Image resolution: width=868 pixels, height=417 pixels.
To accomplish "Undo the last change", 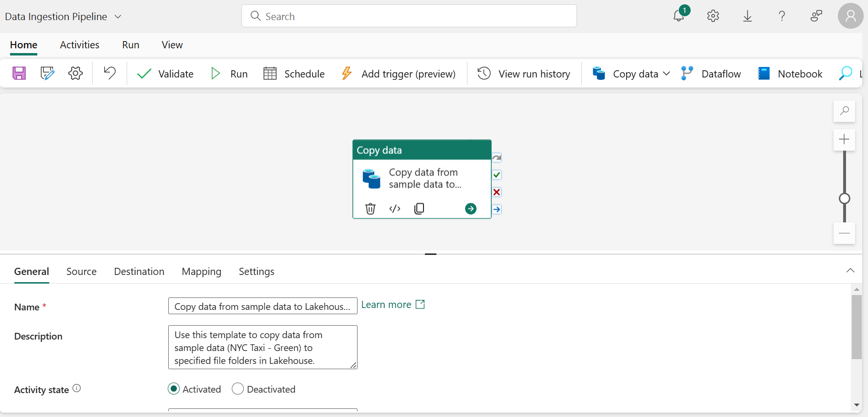I will click(109, 73).
